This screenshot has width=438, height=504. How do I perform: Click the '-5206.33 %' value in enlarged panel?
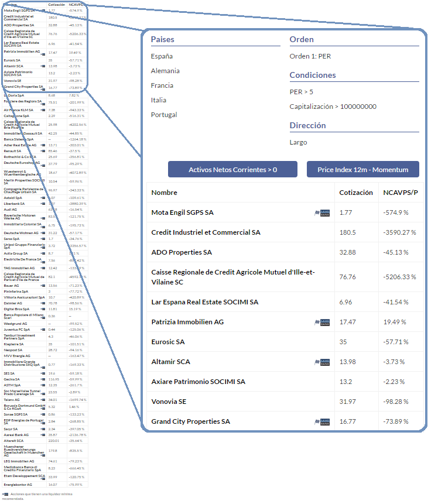399,277
